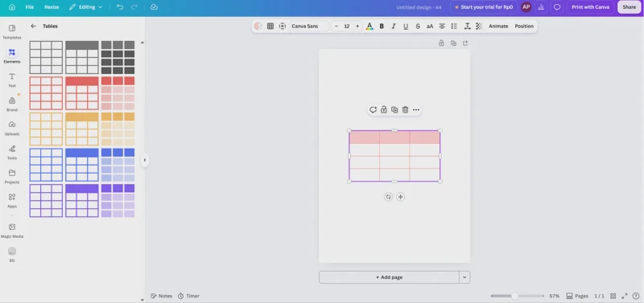Open the File menu
Viewport: 644px width, 303px height.
(30, 7)
